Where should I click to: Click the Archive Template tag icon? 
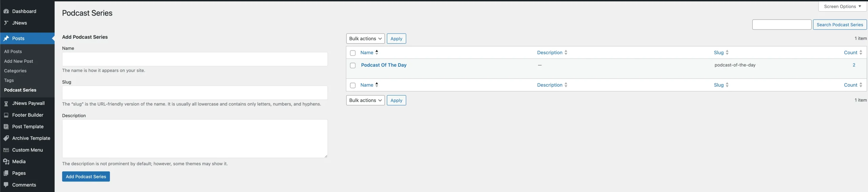6,138
